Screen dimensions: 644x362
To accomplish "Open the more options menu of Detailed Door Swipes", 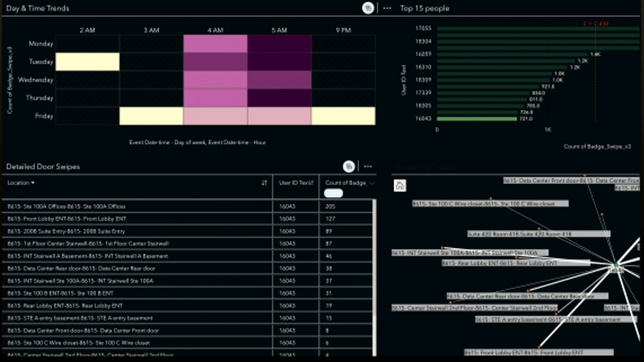I will pyautogui.click(x=368, y=166).
